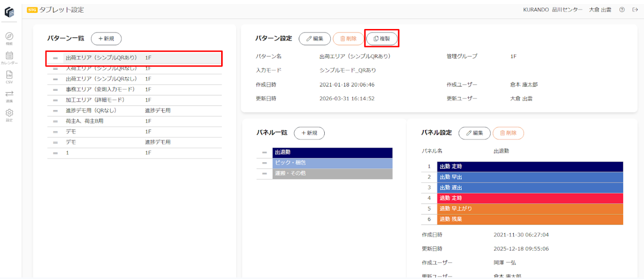The image size is (644, 279).
Task: Click the drag handle of 運搬・その他 panel
Action: coord(265,173)
